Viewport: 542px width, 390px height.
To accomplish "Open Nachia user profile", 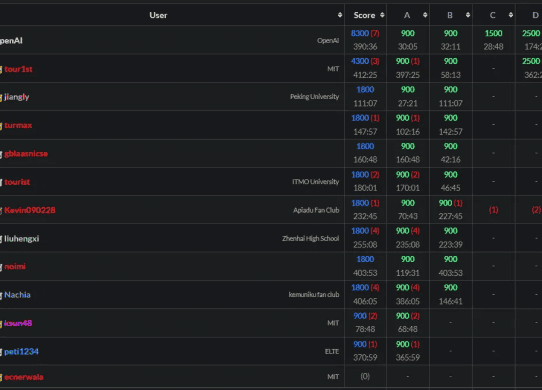I will [17, 295].
